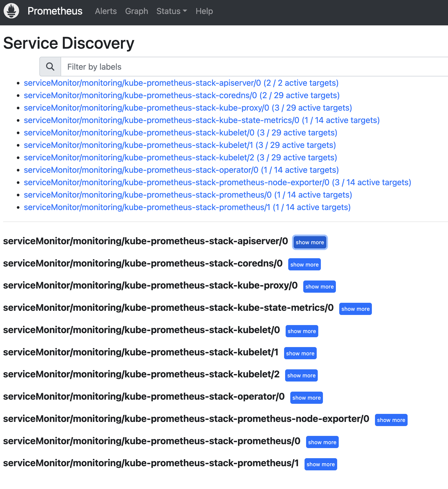Click the prometheus-node-exporter/0 section heading text
Viewport: 448px width, 489px height.
tap(186, 419)
